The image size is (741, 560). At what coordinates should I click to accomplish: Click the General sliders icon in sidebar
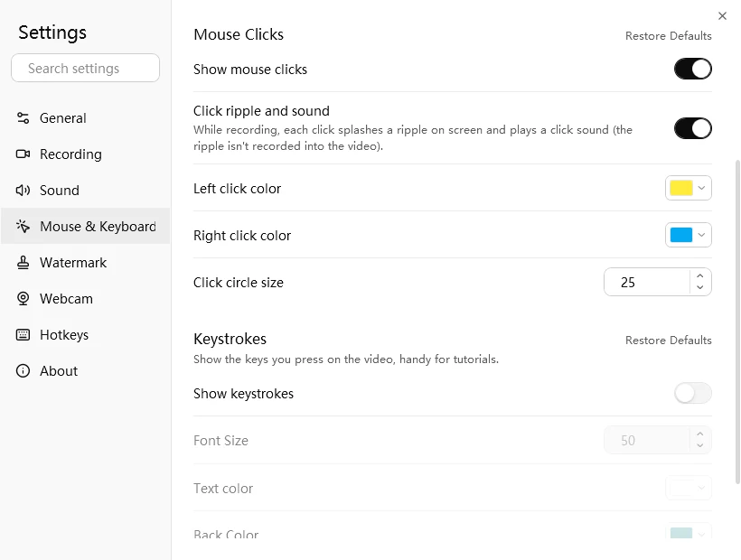(23, 117)
